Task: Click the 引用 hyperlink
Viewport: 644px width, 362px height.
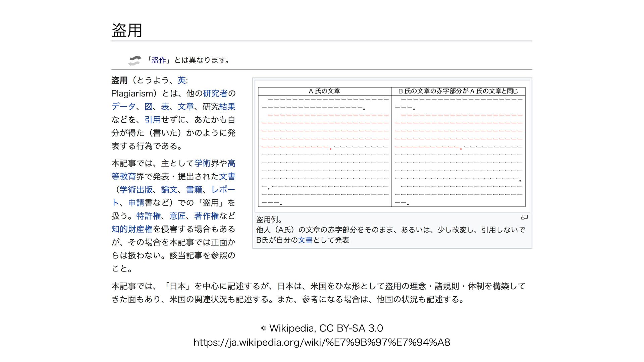Action: coord(153,120)
